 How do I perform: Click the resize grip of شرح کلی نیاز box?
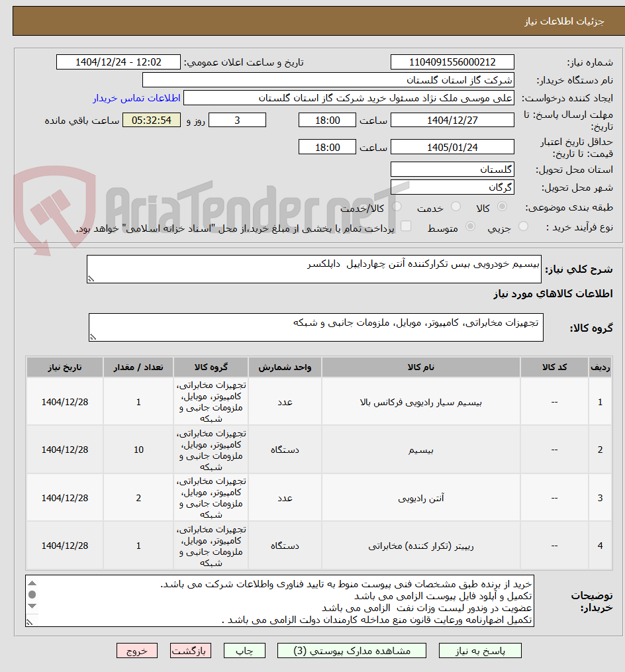(91, 279)
